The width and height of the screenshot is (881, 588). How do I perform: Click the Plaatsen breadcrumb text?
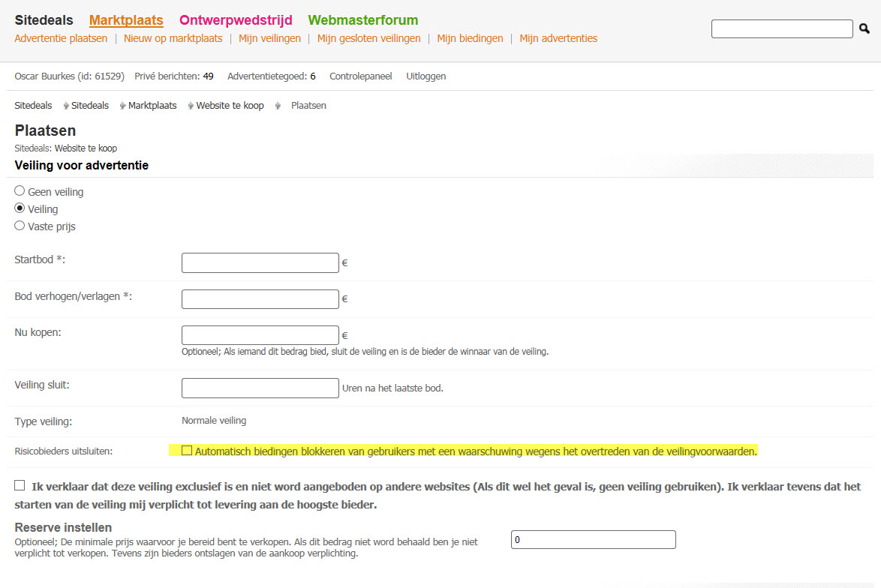308,105
